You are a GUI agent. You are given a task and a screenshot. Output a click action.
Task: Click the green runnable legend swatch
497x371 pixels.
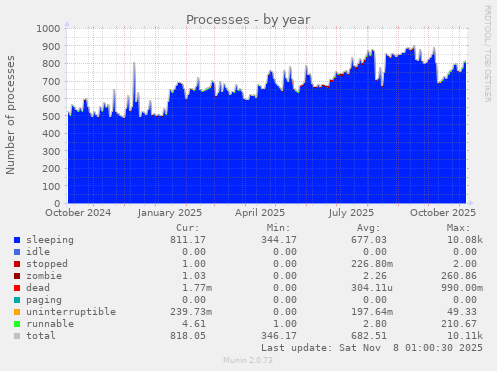tap(17, 324)
